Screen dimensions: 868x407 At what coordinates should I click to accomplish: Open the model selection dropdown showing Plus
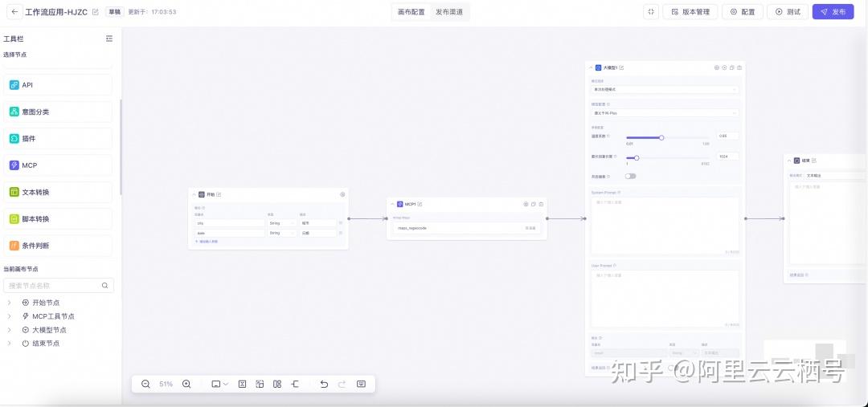pyautogui.click(x=665, y=113)
